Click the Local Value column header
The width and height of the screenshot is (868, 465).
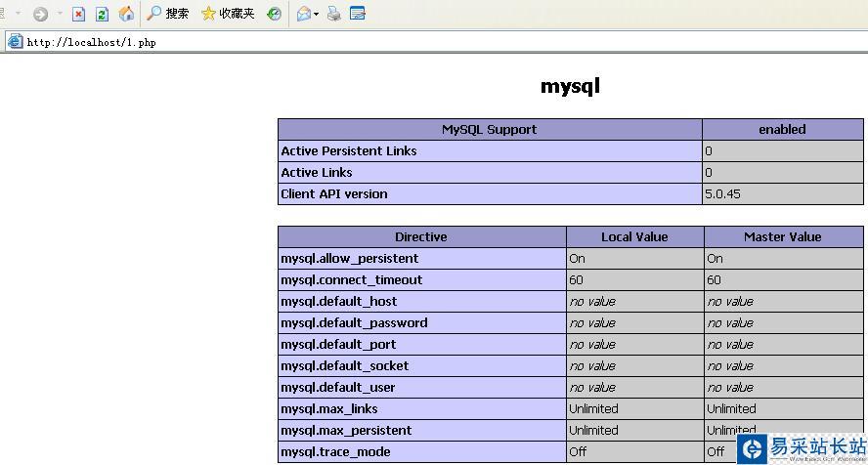coord(635,236)
